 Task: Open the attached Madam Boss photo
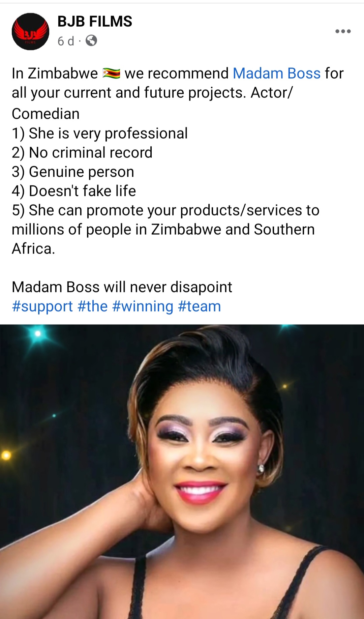(182, 471)
